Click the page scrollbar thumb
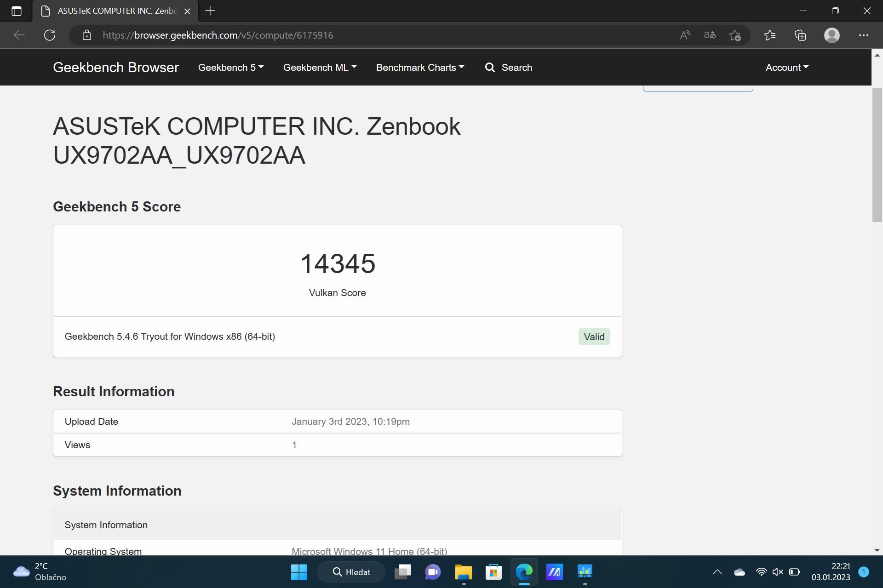The width and height of the screenshot is (883, 588). (x=877, y=155)
